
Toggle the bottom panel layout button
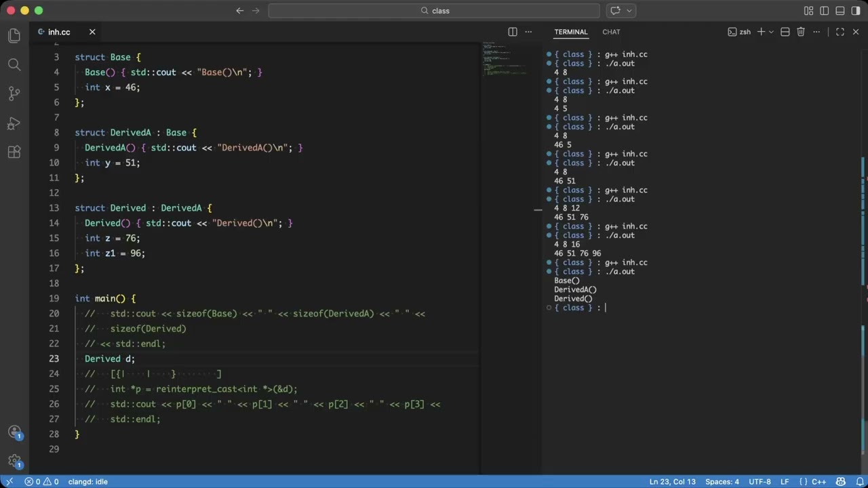840,11
